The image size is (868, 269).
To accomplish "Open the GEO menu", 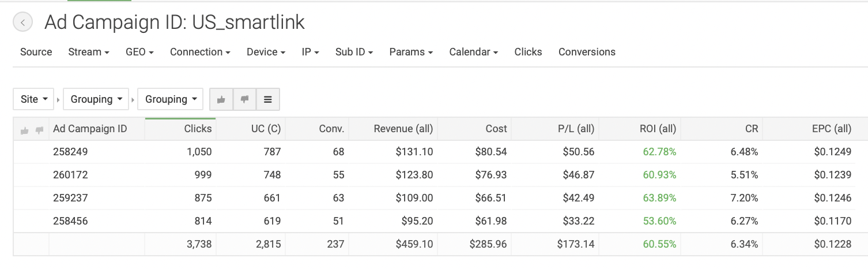I will [x=139, y=52].
